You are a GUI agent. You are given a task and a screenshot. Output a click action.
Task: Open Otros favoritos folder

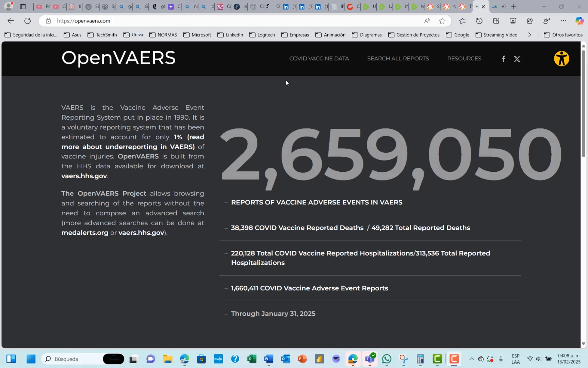click(x=563, y=35)
